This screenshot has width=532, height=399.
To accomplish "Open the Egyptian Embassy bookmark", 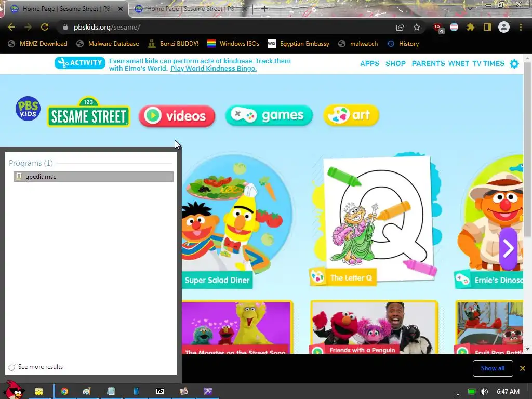I will pos(299,44).
